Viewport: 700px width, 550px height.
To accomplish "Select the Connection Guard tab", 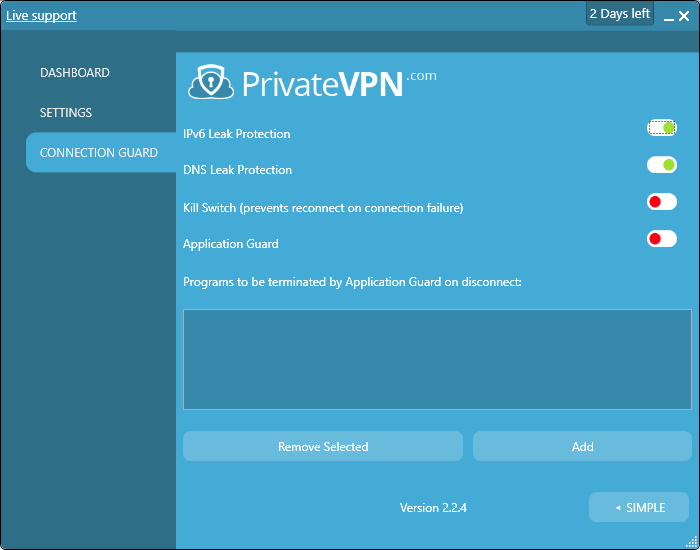I will 101,152.
